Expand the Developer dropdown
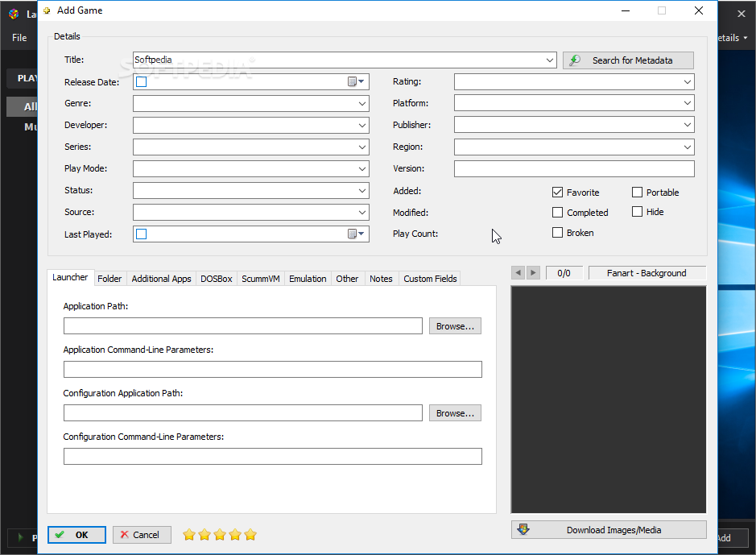The image size is (756, 555). [362, 126]
